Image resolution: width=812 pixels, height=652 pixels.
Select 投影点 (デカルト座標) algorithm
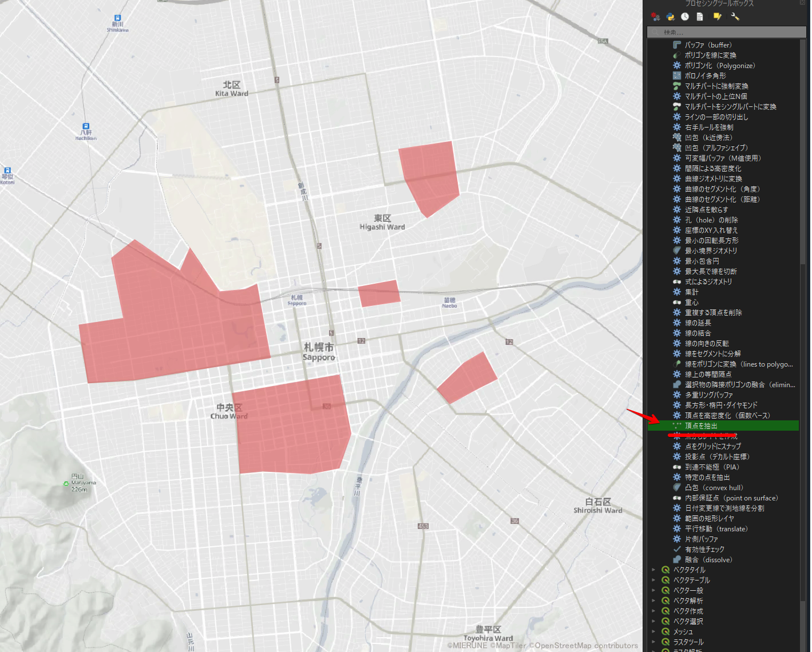coord(718,457)
